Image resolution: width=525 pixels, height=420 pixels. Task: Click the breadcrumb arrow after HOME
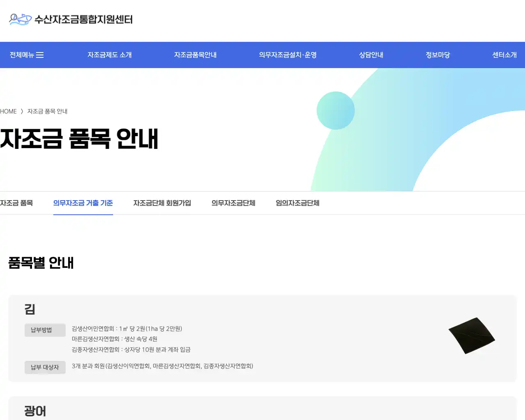coord(22,111)
